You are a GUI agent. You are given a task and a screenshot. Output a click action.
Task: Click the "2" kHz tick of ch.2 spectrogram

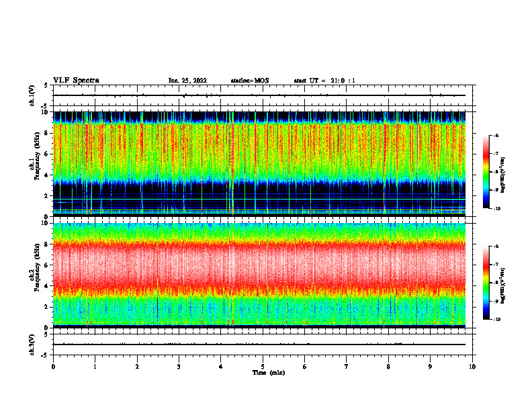point(47,307)
